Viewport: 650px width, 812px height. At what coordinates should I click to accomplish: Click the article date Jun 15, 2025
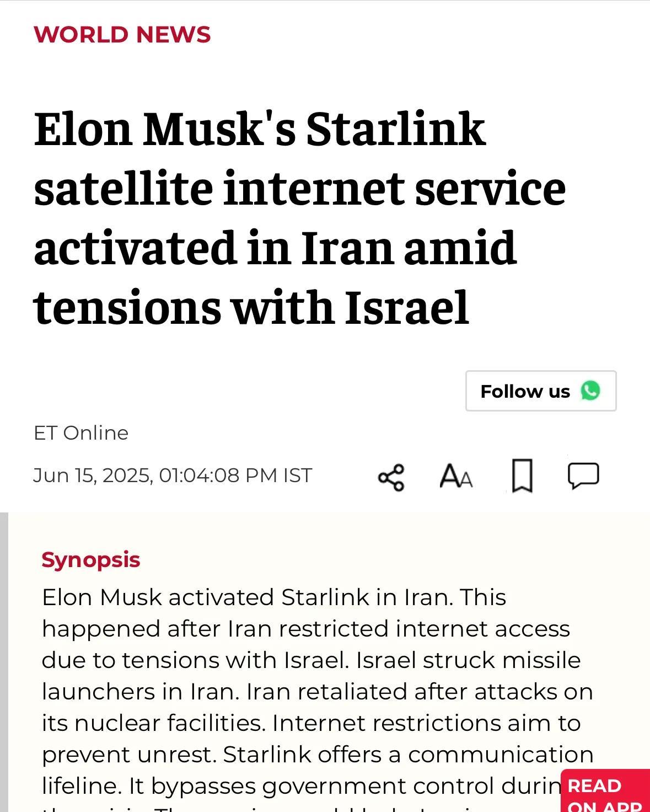92,475
